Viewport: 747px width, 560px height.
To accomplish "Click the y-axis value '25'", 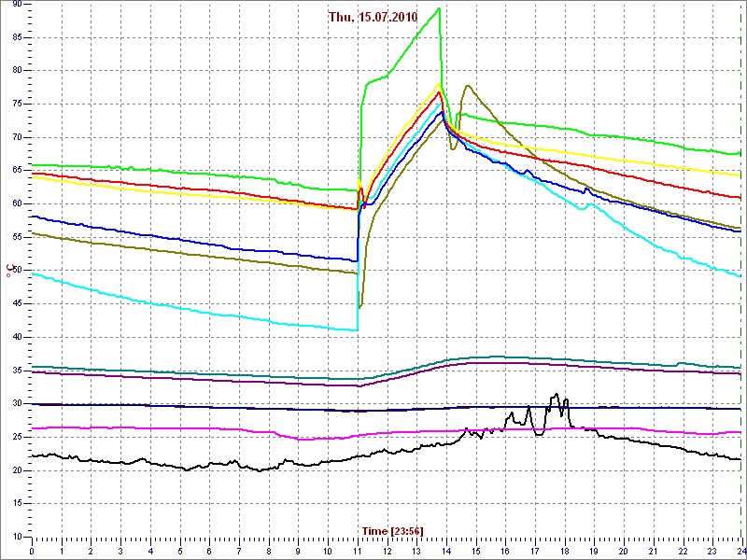I will tap(17, 437).
